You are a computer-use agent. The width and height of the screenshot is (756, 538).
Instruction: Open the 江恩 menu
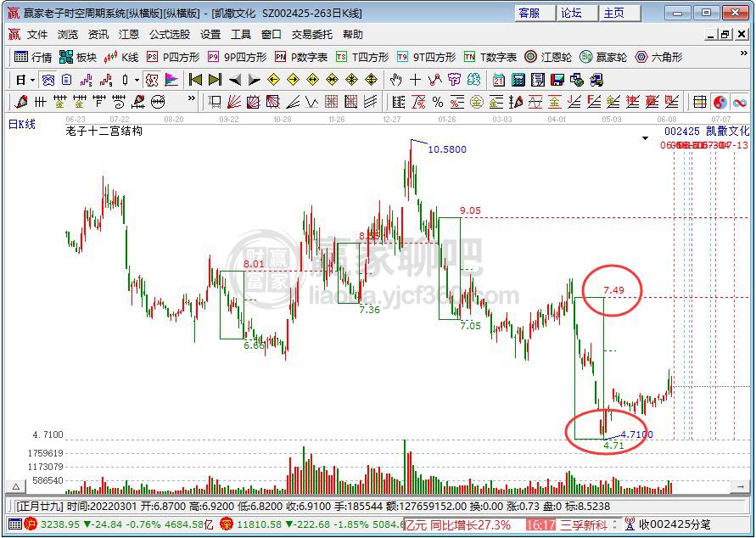(129, 35)
